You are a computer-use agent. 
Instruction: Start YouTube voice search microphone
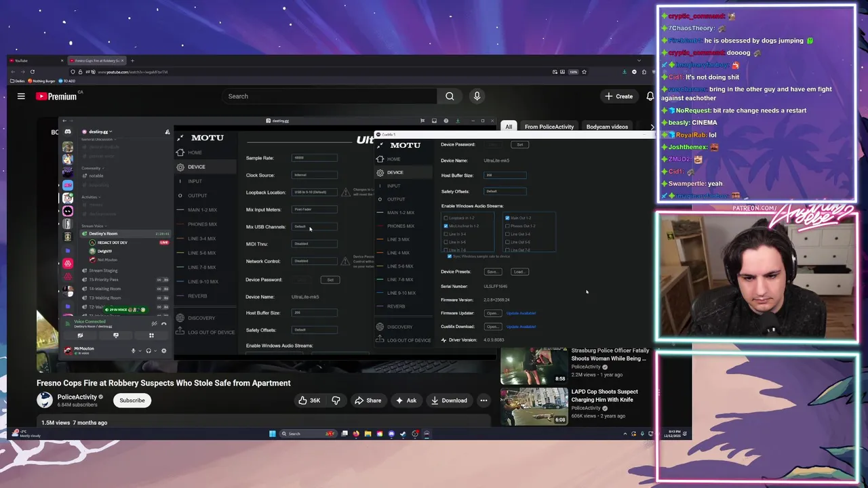[477, 96]
